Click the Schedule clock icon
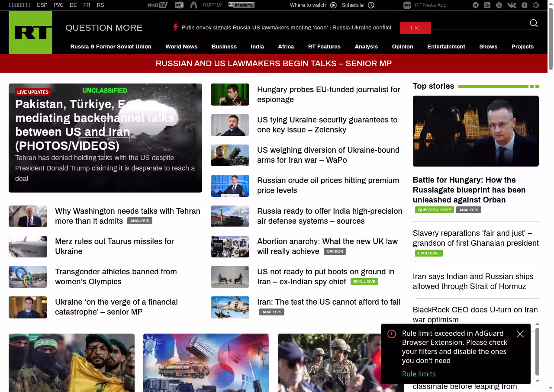The image size is (554, 392). pos(371,5)
